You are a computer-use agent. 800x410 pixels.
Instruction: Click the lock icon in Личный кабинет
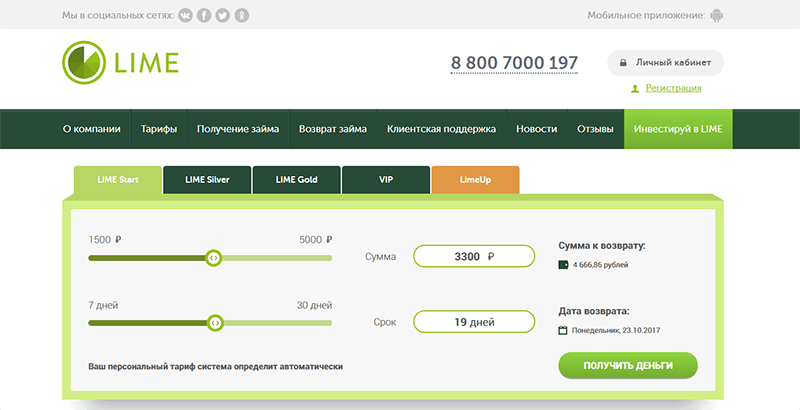click(x=622, y=63)
